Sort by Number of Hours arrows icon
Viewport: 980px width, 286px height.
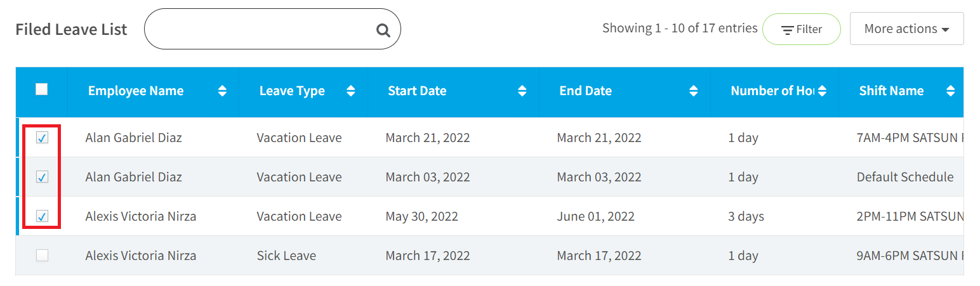tap(822, 91)
